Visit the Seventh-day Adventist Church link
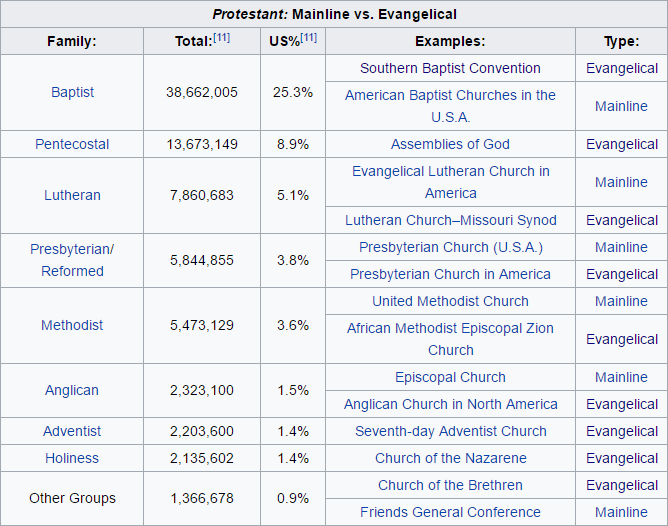668x526 pixels. point(450,431)
